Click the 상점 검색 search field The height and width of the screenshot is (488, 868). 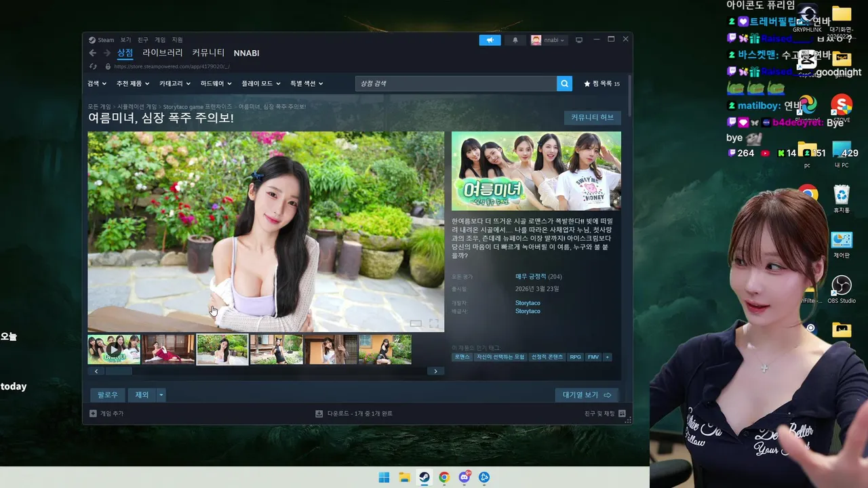click(456, 83)
